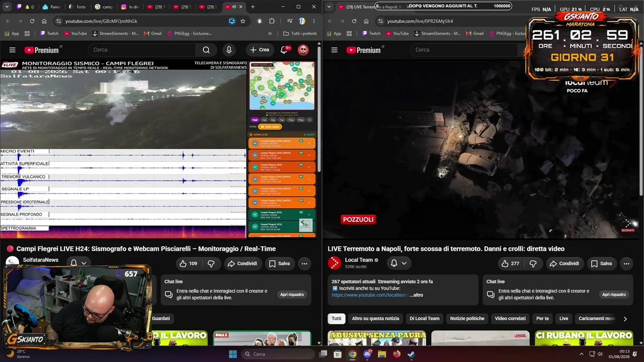Switch to the Google 'camp' tab
The width and height of the screenshot is (644, 362).
(x=104, y=7)
